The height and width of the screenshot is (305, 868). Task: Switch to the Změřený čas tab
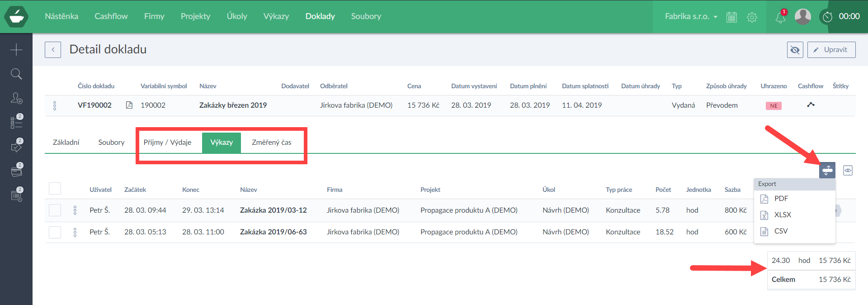pos(271,143)
